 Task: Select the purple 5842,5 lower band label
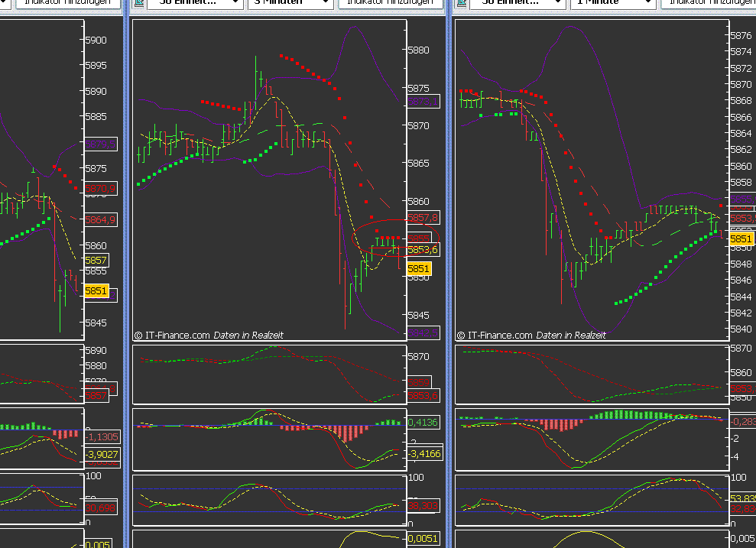click(x=423, y=333)
